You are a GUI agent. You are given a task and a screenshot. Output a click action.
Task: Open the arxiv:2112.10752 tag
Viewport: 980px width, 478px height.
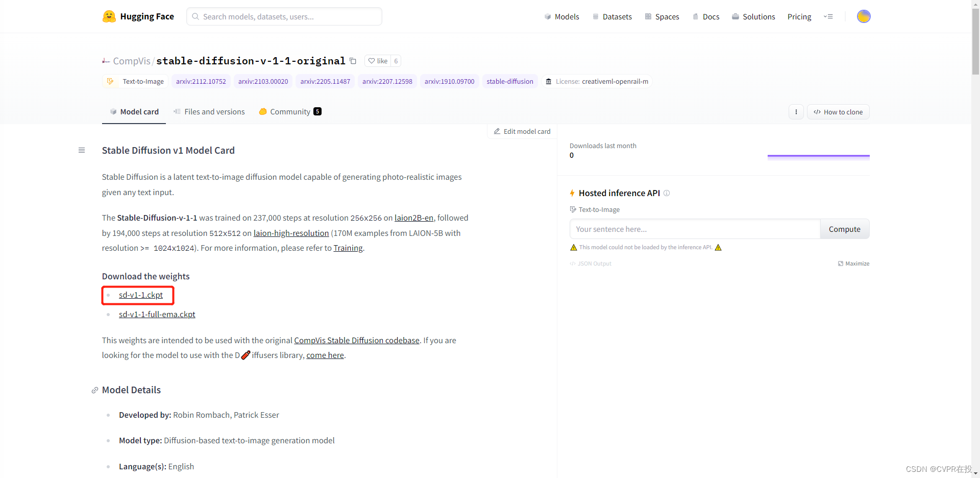click(x=201, y=81)
